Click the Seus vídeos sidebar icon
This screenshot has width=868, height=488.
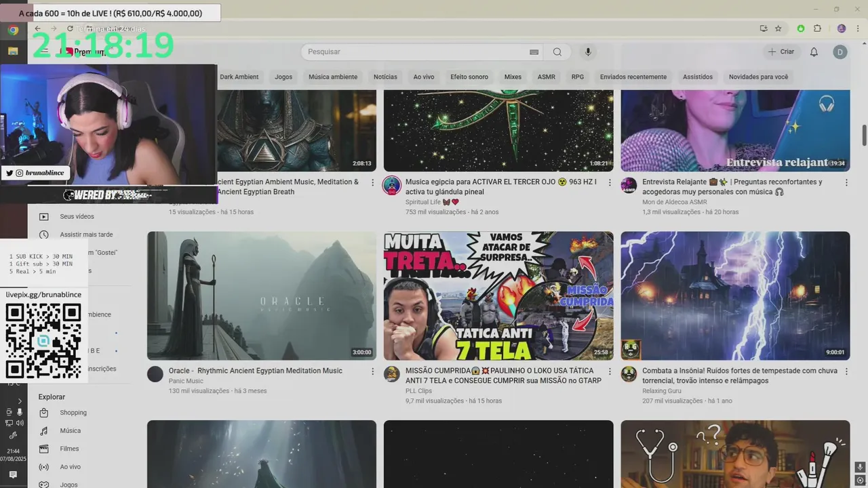(44, 217)
